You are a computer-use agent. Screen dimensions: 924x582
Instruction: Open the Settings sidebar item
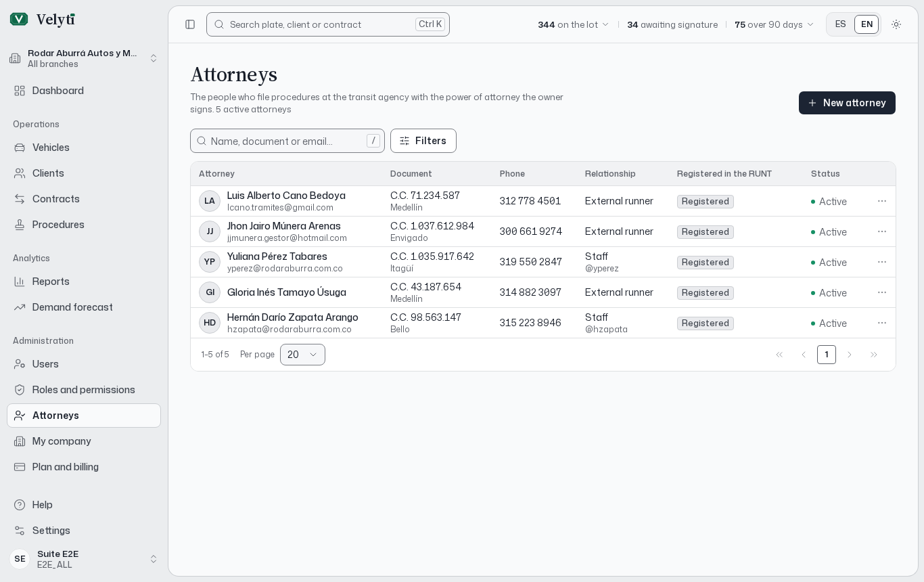click(84, 531)
